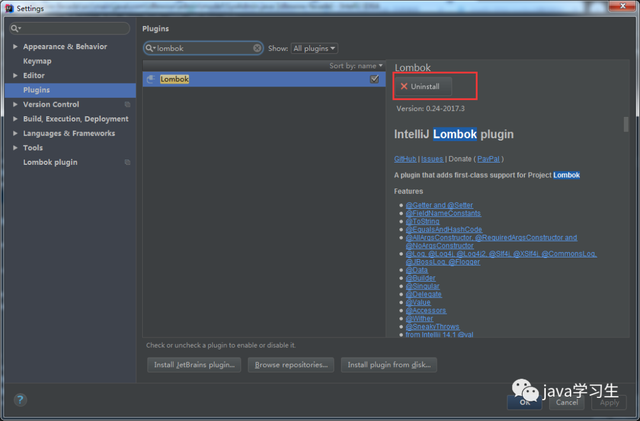
Task: Open the @Singular feature link
Action: [x=422, y=286]
